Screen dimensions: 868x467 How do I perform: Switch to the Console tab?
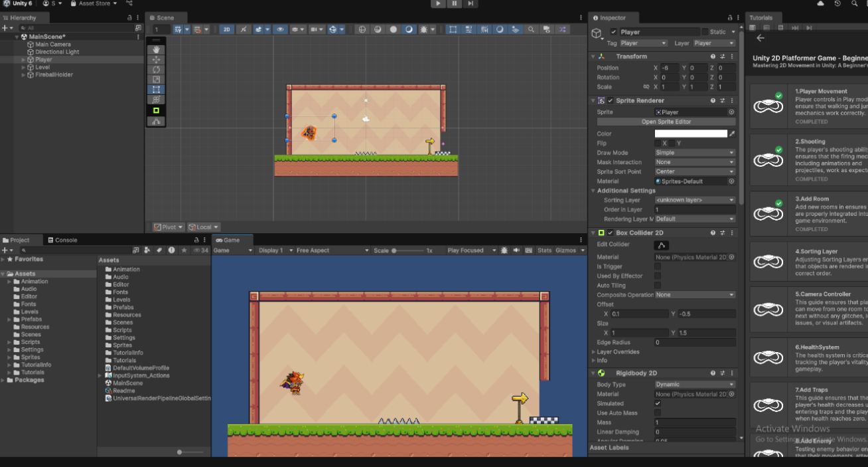point(62,240)
